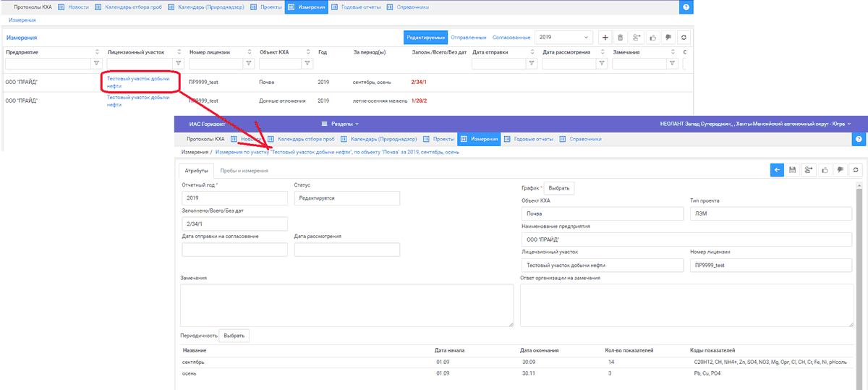Open the 2019 year dropdown
868x390 pixels.
[x=563, y=37]
